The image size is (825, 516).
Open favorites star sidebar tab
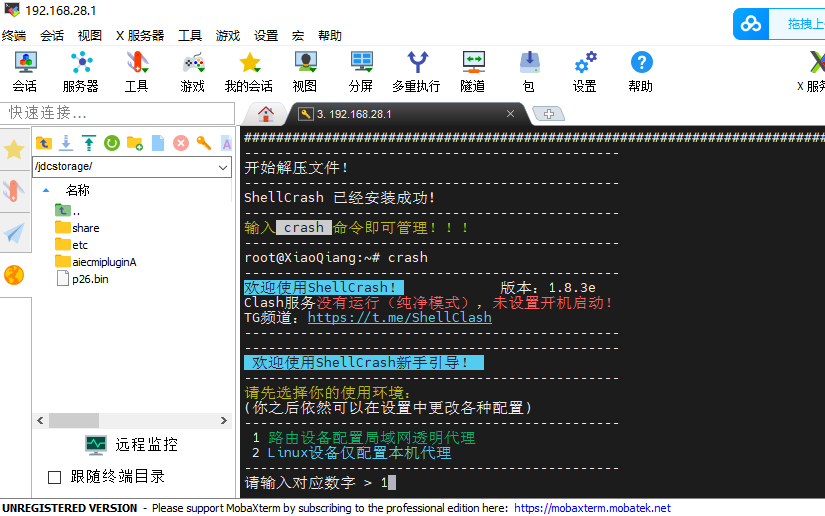click(x=14, y=150)
